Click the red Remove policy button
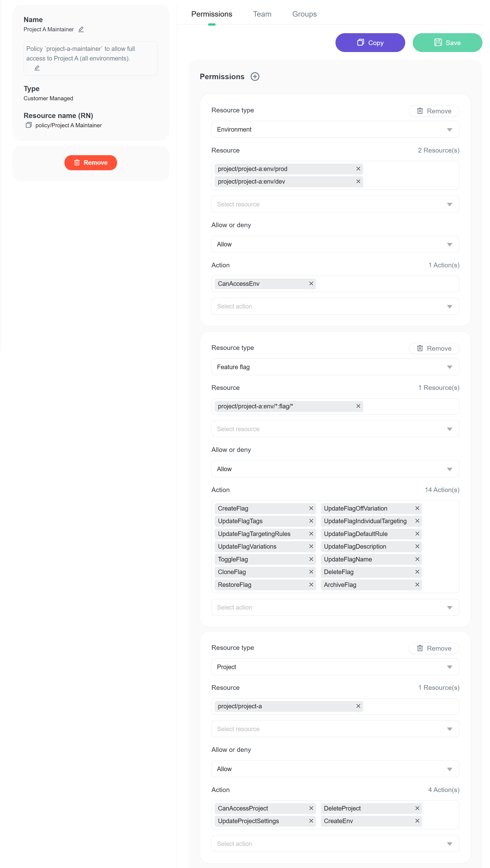 pos(91,163)
